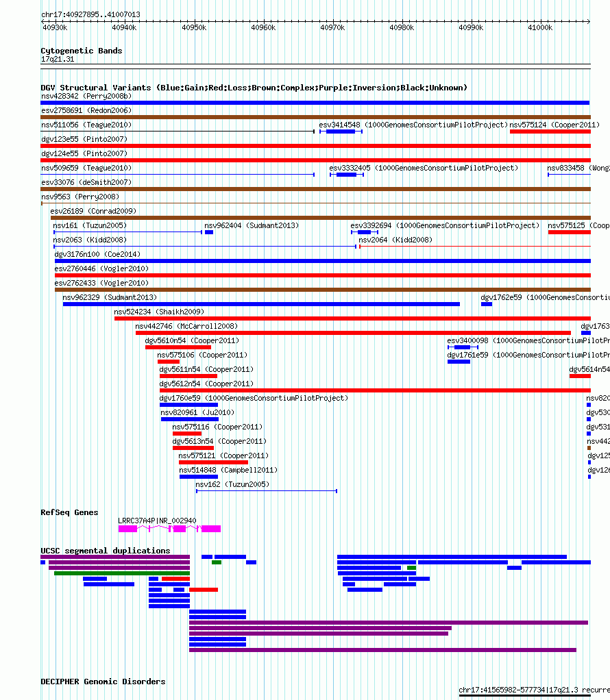Screen dimensions: 610x700
Task: Click the dgv5614n54 variant label
Action: 589,369
